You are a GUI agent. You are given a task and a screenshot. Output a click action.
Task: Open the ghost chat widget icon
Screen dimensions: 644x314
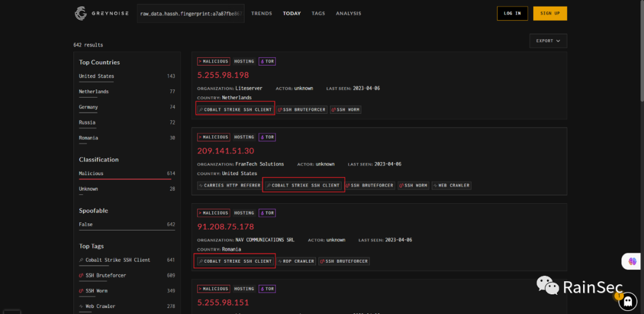click(627, 302)
